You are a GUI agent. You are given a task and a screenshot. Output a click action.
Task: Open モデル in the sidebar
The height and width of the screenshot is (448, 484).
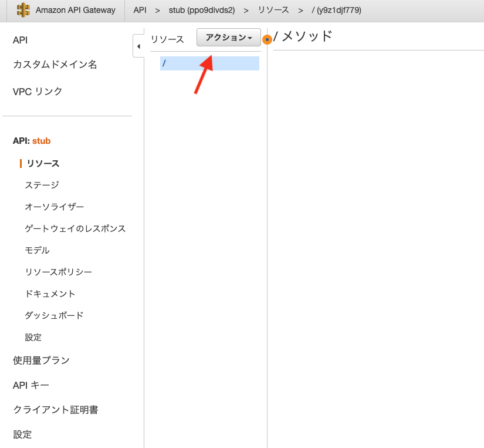point(37,250)
